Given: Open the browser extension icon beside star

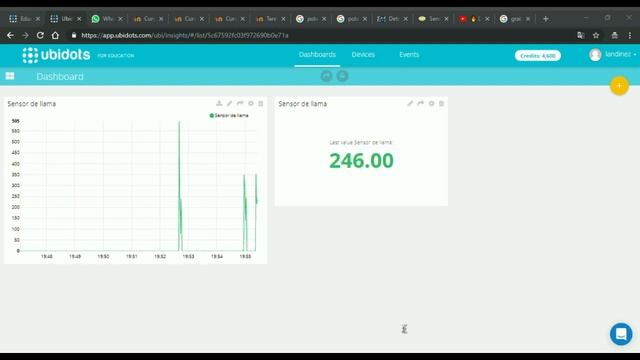Looking at the screenshot, I should (614, 36).
